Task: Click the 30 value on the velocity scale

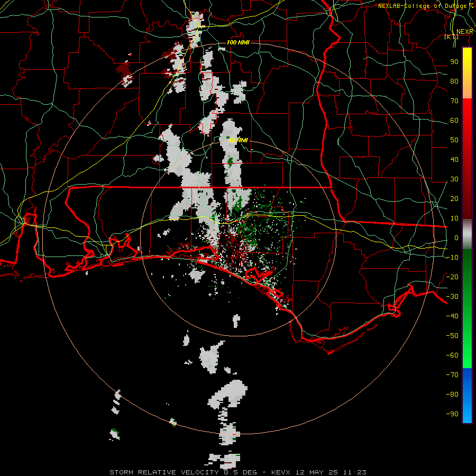Action: pyautogui.click(x=454, y=179)
